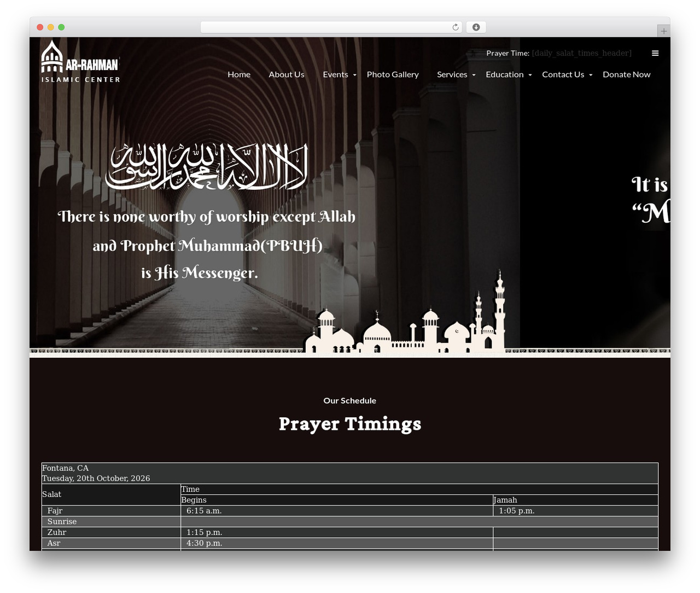Click the Jamah column header
The width and height of the screenshot is (700, 593).
[x=505, y=500]
